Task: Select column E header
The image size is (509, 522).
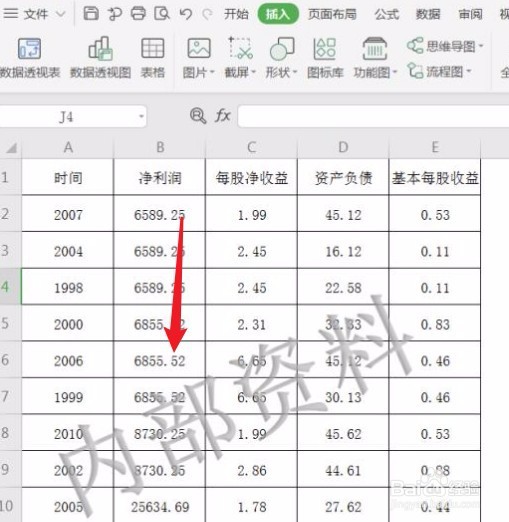Action: [x=435, y=147]
